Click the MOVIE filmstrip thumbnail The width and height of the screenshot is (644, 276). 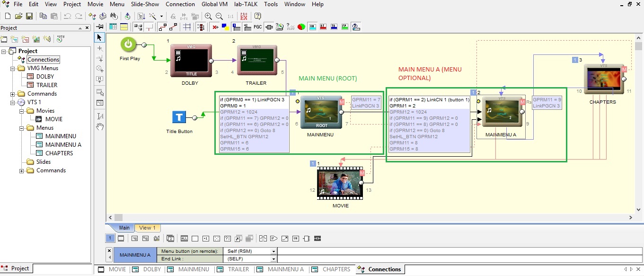pos(339,183)
